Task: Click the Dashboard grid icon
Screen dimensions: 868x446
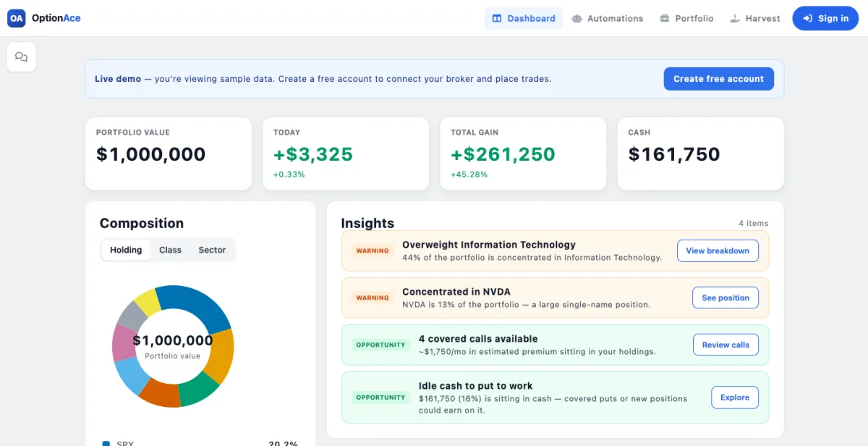Action: (x=497, y=18)
